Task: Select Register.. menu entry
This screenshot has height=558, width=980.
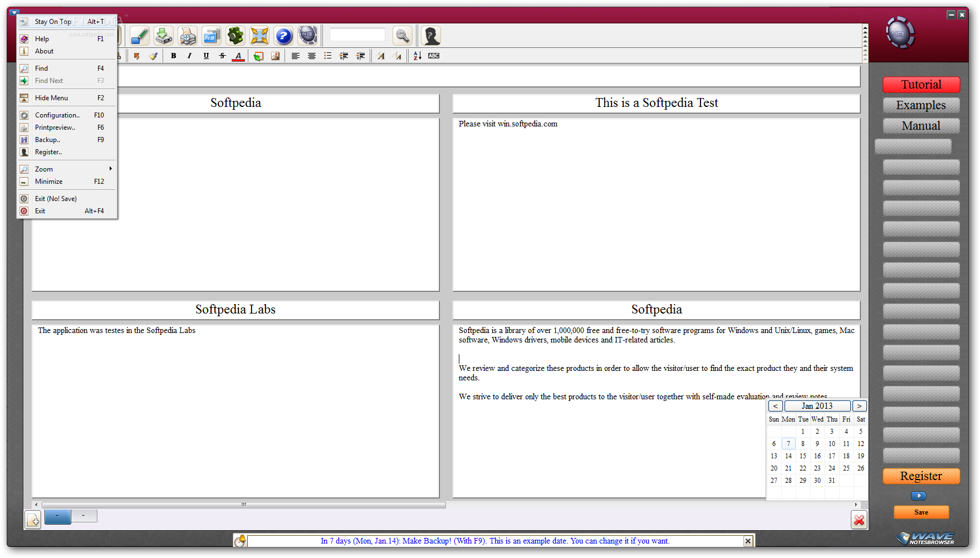Action: pyautogui.click(x=67, y=152)
